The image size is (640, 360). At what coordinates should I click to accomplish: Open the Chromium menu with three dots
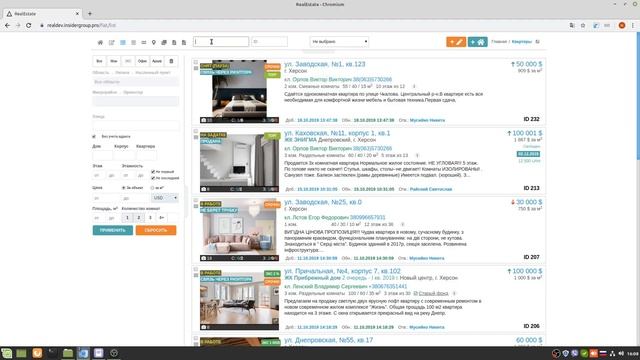click(x=633, y=25)
